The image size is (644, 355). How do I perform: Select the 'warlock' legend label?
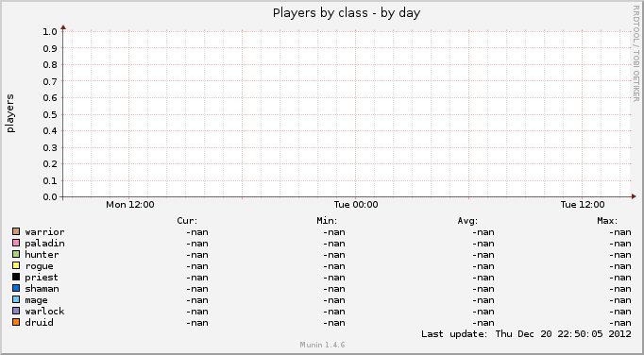[44, 311]
